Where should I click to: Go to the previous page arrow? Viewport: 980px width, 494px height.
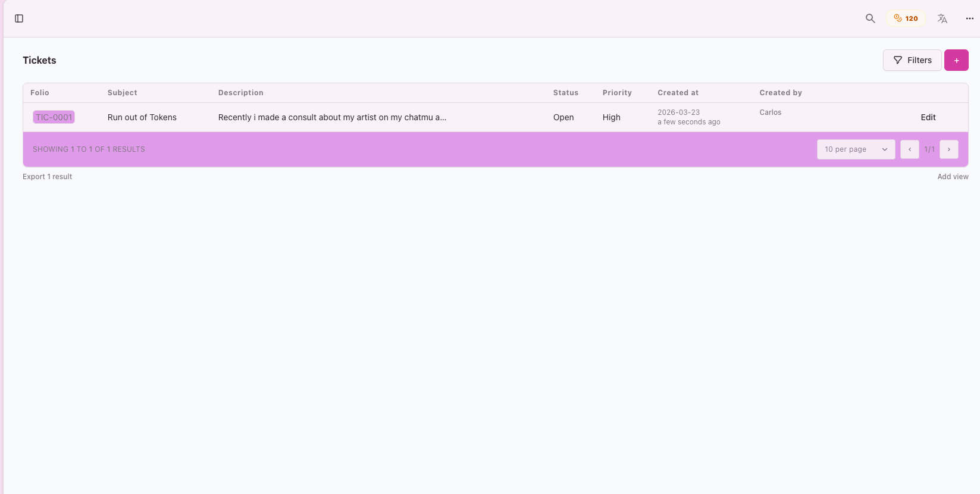coord(909,149)
